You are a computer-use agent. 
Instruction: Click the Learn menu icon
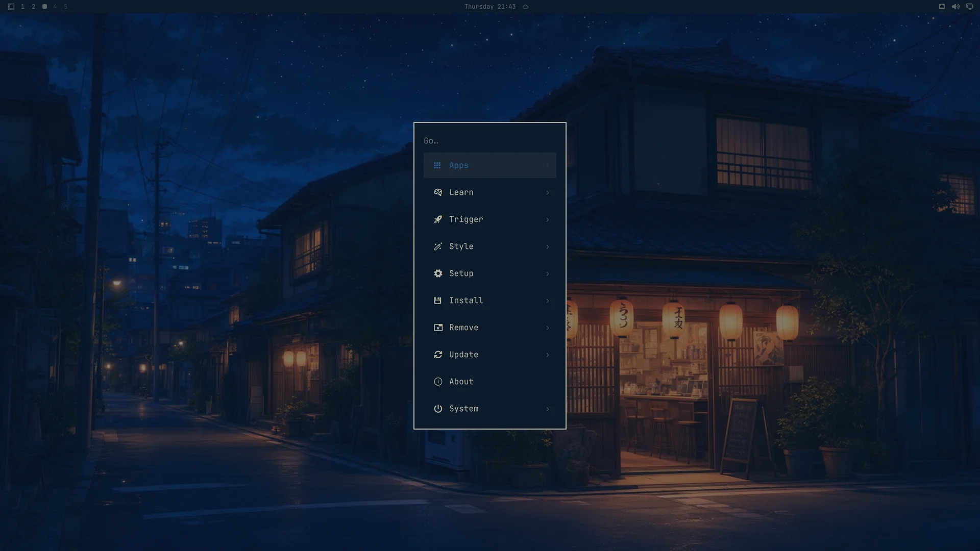438,192
